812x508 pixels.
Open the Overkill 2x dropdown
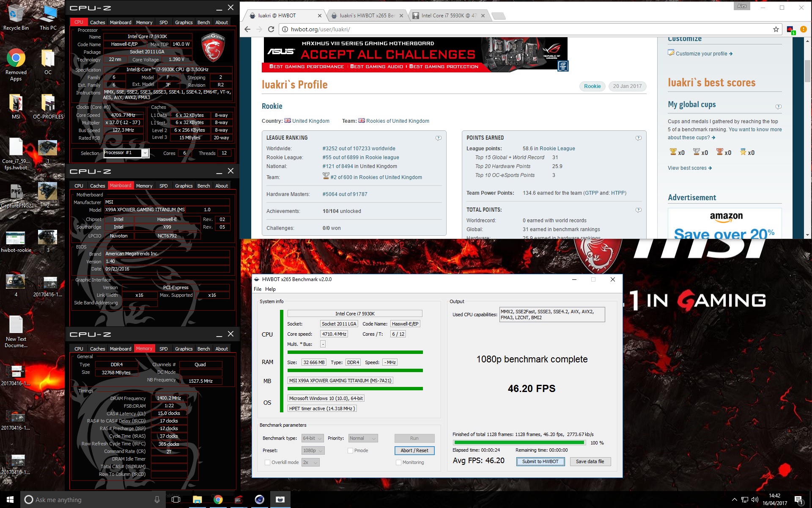310,462
